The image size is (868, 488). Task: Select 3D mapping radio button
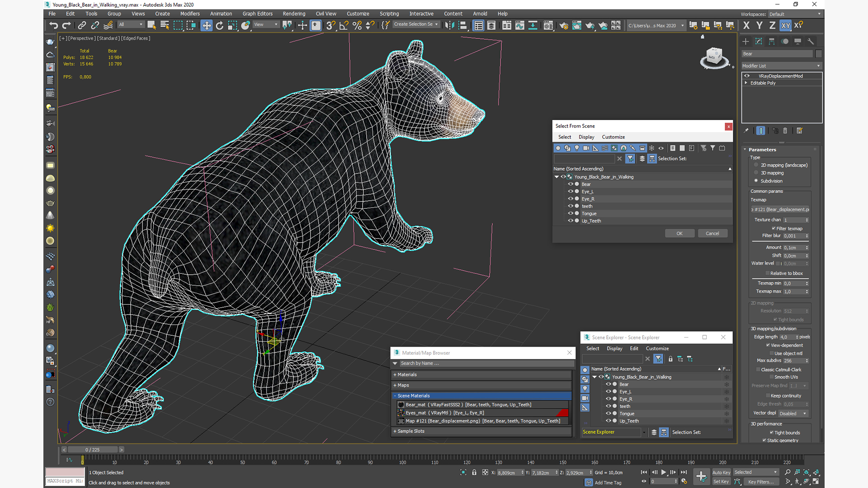(x=756, y=173)
